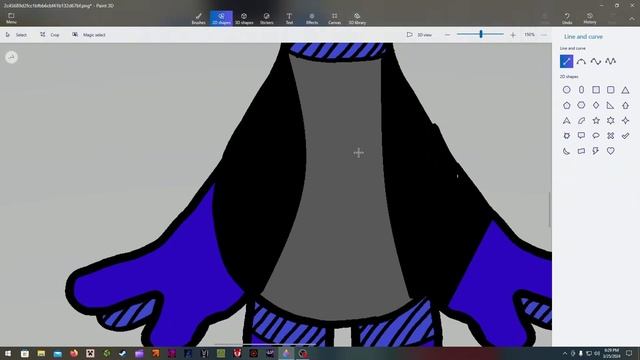The width and height of the screenshot is (640, 360).
Task: Click the zoom level slider handle
Action: click(481, 34)
